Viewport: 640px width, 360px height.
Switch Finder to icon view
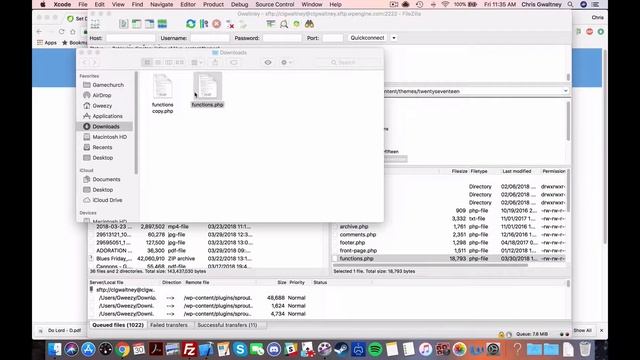[x=147, y=62]
